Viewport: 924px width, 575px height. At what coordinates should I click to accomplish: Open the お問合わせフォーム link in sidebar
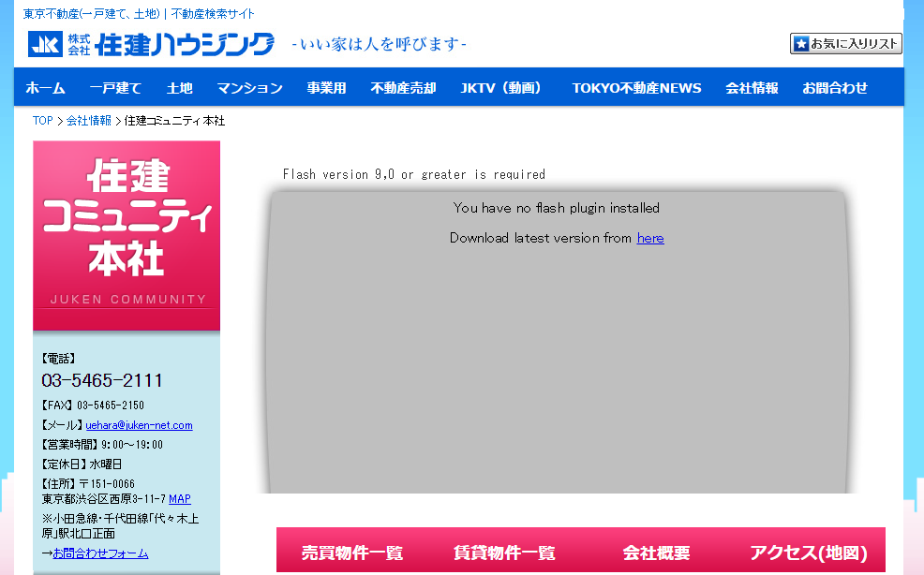click(x=100, y=553)
